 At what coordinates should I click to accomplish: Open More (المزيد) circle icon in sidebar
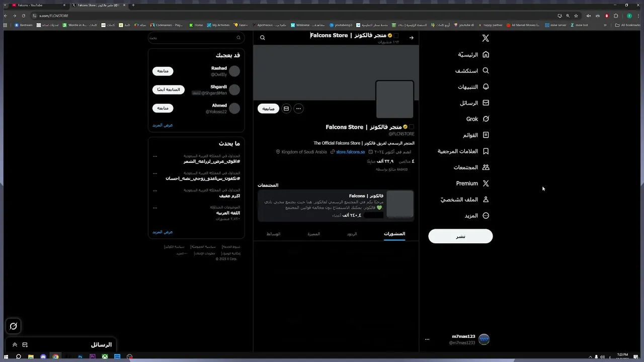click(x=486, y=215)
